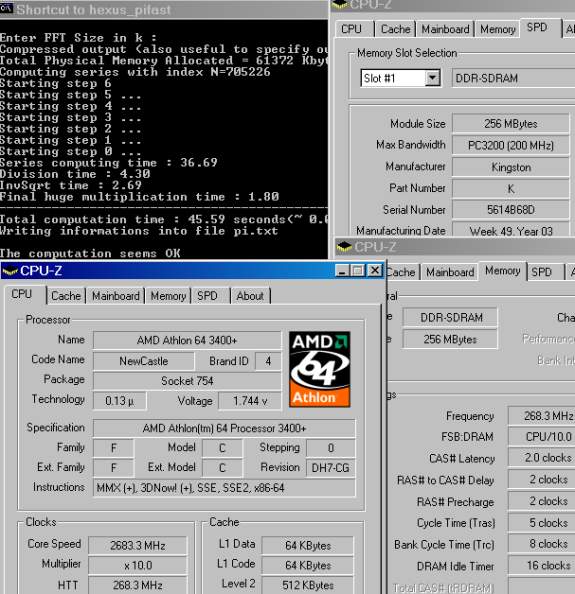Click the 'AMD Athlon 64 3400+' name field
The height and width of the screenshot is (594, 575).
tap(187, 340)
